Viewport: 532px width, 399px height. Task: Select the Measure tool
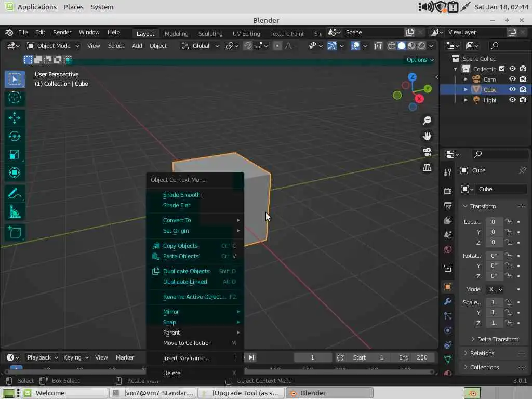click(x=14, y=212)
